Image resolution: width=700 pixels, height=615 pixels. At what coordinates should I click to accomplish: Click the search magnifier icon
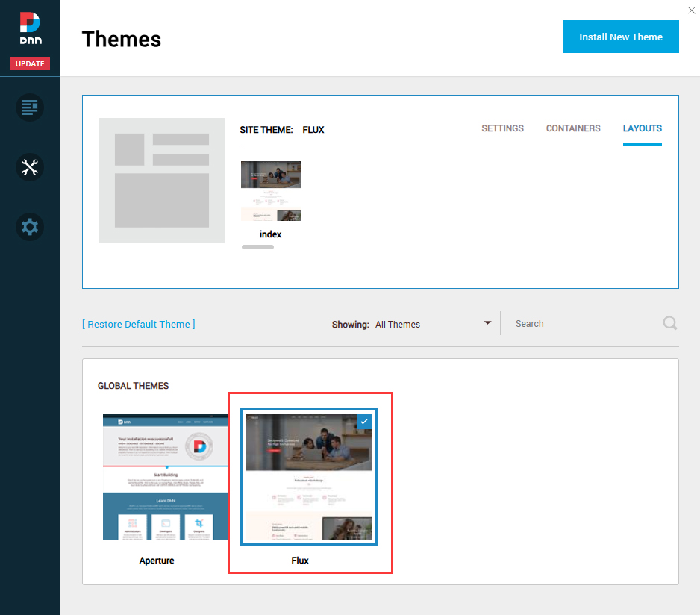coord(669,323)
